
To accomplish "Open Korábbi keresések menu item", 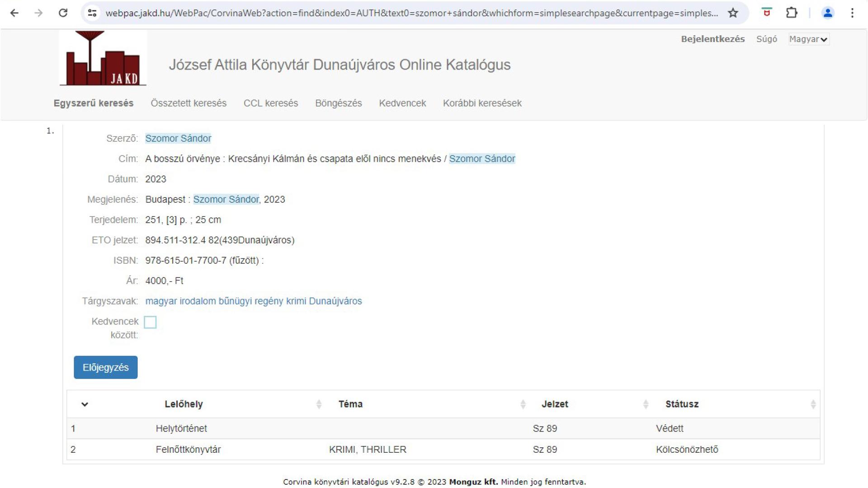I will point(482,103).
